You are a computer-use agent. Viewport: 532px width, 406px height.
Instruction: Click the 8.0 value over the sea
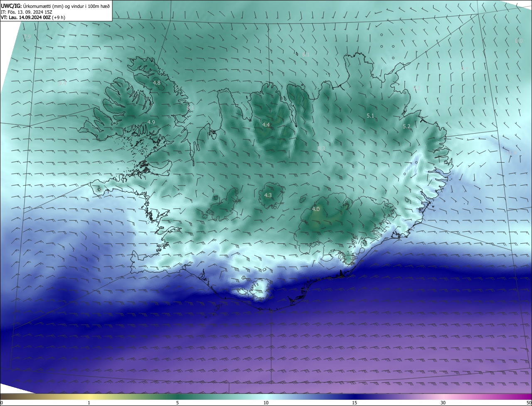(x=519, y=41)
